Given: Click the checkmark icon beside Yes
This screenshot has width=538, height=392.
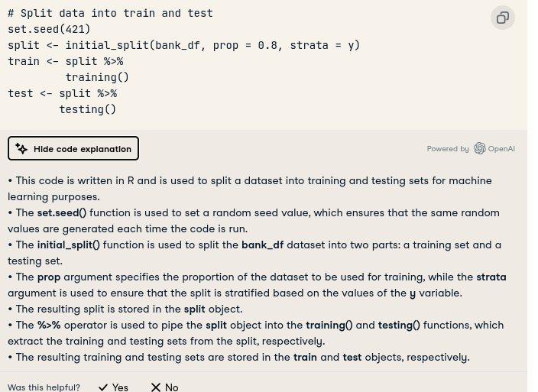Looking at the screenshot, I should click(x=103, y=387).
